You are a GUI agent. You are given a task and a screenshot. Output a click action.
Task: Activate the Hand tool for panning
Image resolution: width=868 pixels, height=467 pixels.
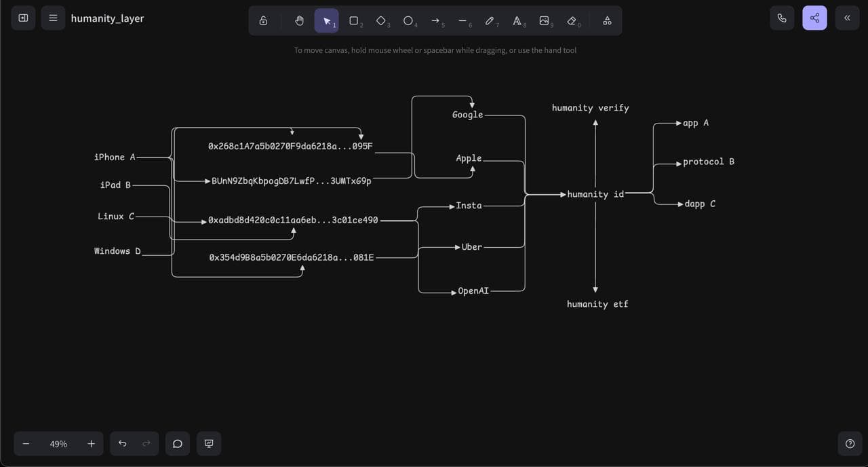point(299,20)
